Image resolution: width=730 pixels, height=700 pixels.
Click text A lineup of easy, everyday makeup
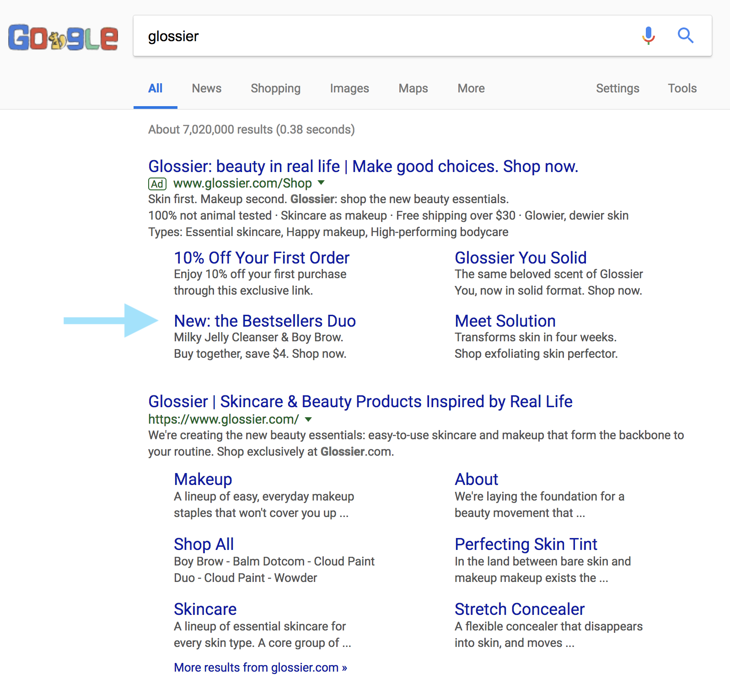(264, 496)
